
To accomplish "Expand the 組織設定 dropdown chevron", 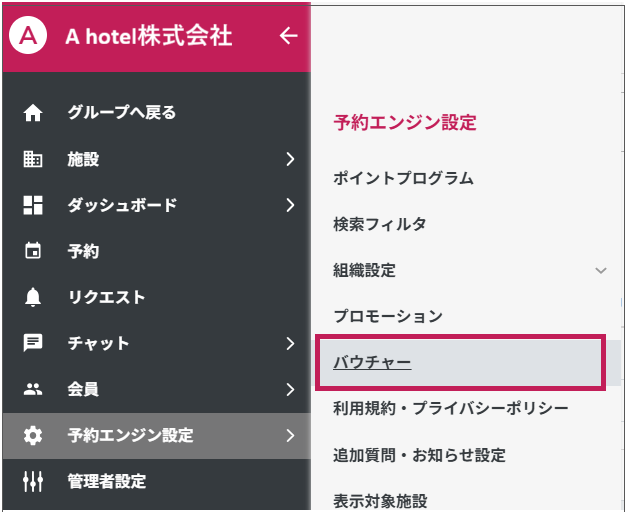I will pos(601,270).
